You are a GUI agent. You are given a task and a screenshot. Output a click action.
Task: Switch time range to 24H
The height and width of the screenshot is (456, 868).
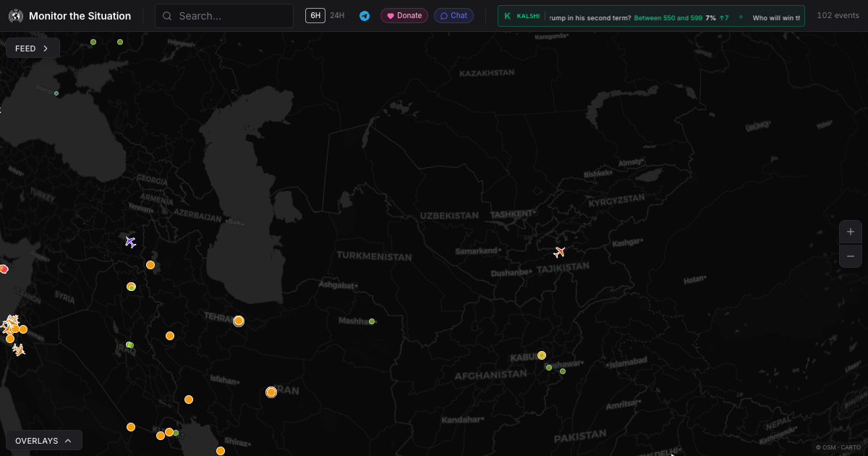[x=337, y=15]
